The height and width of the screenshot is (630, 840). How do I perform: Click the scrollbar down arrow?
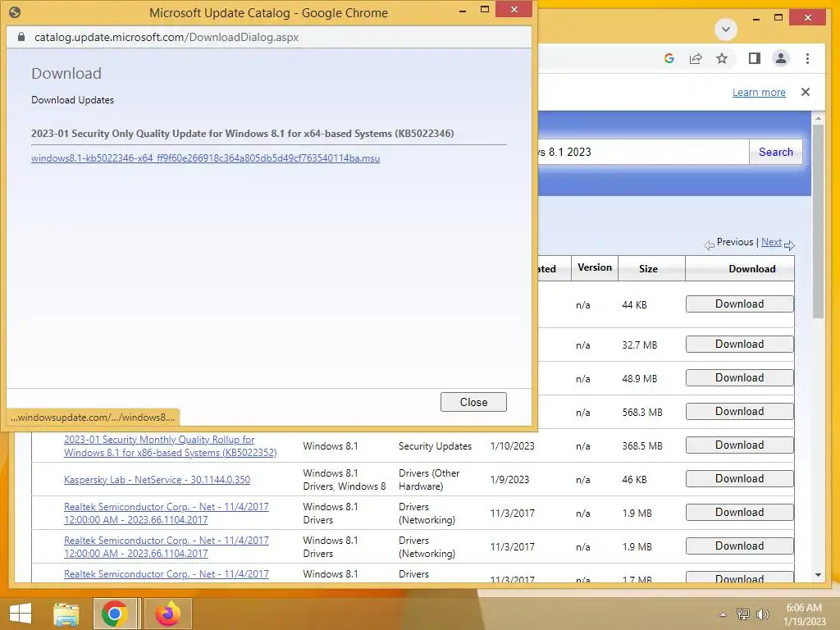(x=818, y=575)
